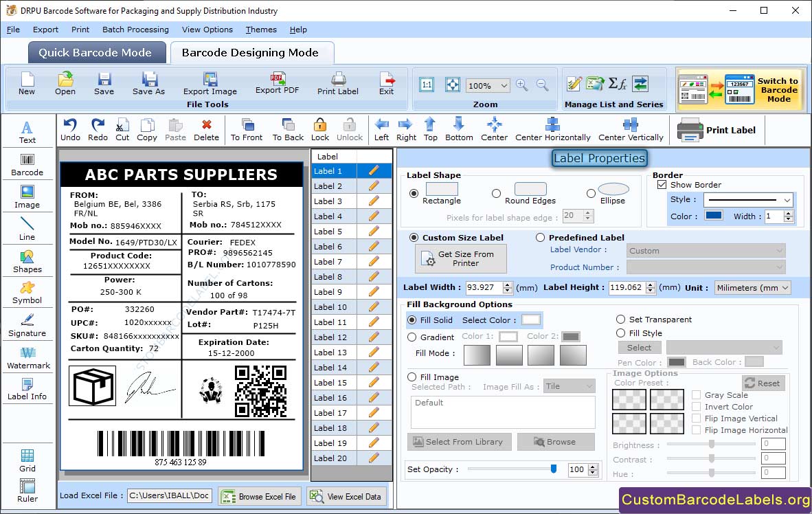Viewport: 812px width, 514px height.
Task: Select Ellipse label shape
Action: 591,193
